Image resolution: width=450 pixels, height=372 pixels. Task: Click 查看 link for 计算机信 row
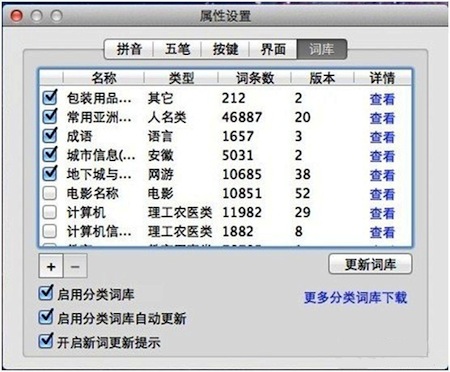(x=382, y=232)
